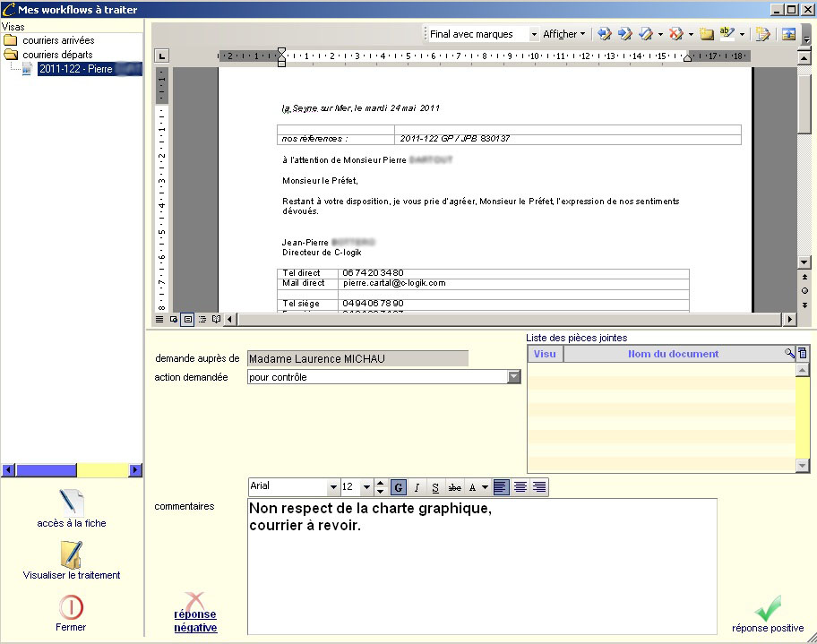Click the trash icon in attachments list

click(802, 354)
